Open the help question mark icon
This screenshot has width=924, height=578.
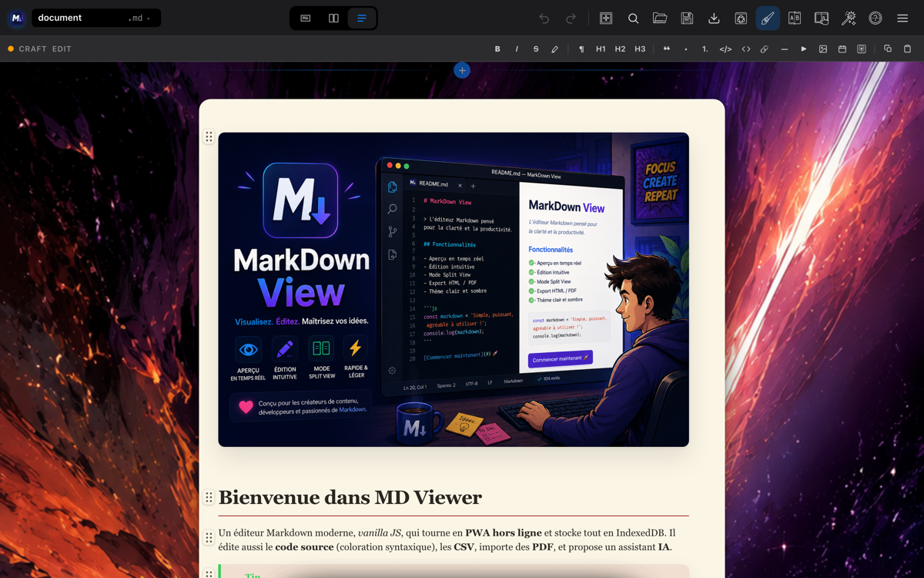875,18
